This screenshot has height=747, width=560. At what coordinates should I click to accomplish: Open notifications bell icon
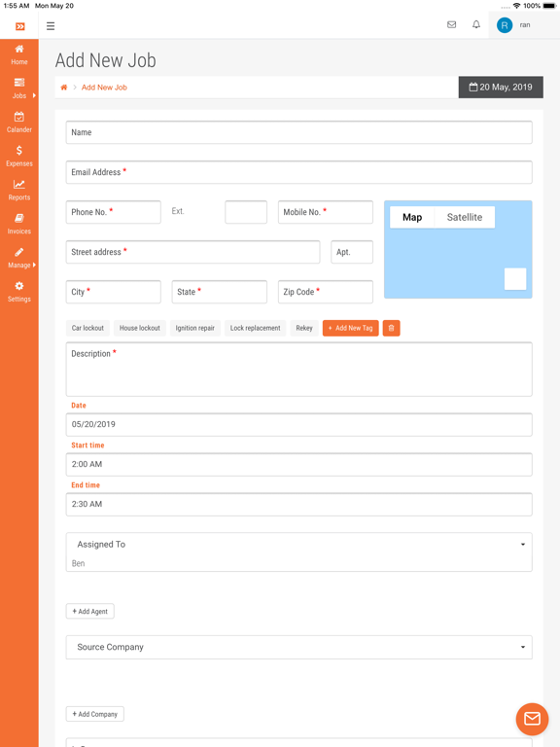[476, 24]
